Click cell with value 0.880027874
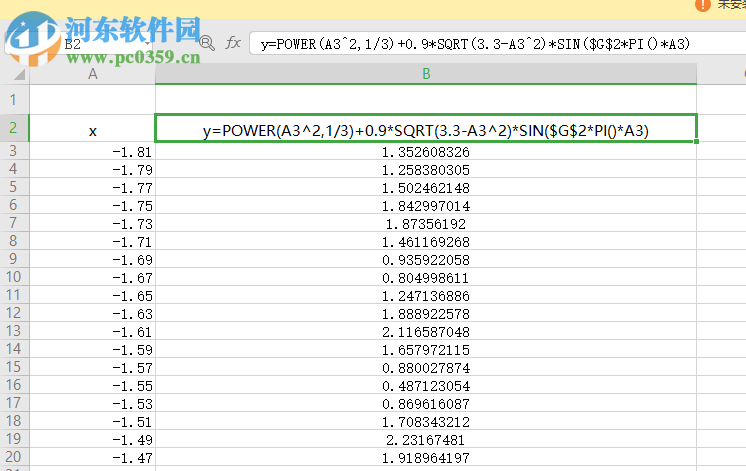This screenshot has width=746, height=471. click(x=426, y=368)
